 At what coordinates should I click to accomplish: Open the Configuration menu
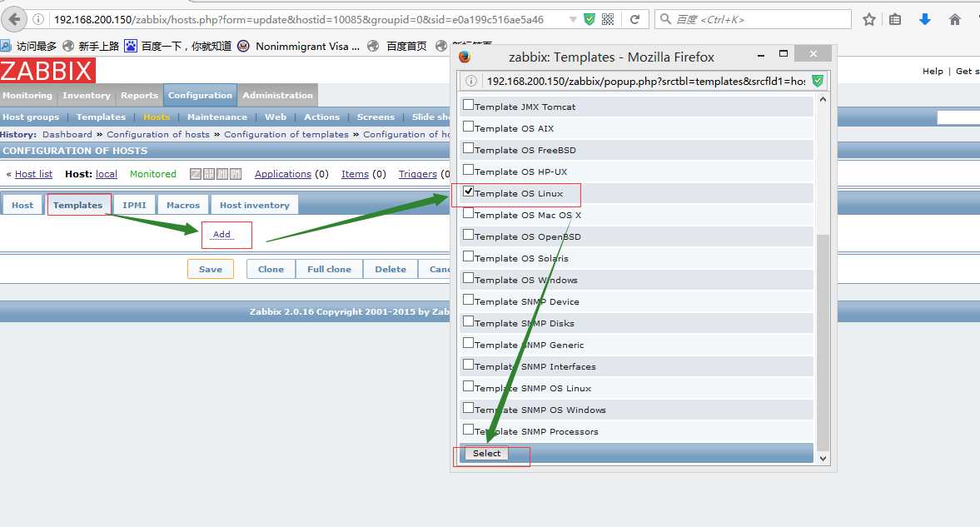(200, 95)
